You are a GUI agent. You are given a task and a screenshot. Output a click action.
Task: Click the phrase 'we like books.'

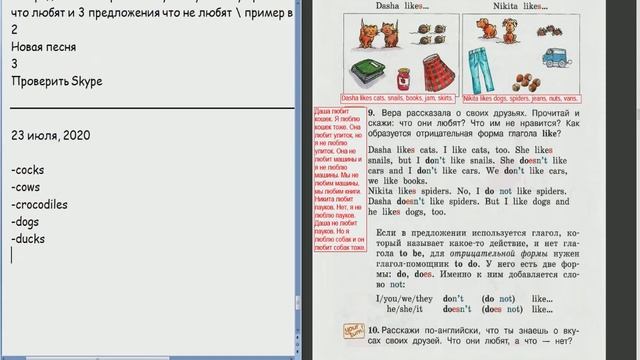tap(398, 181)
